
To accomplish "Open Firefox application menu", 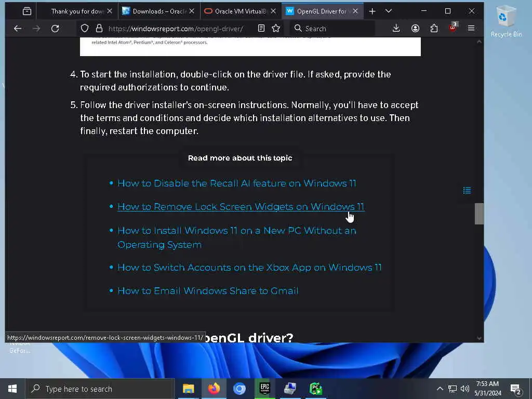I will pyautogui.click(x=471, y=29).
